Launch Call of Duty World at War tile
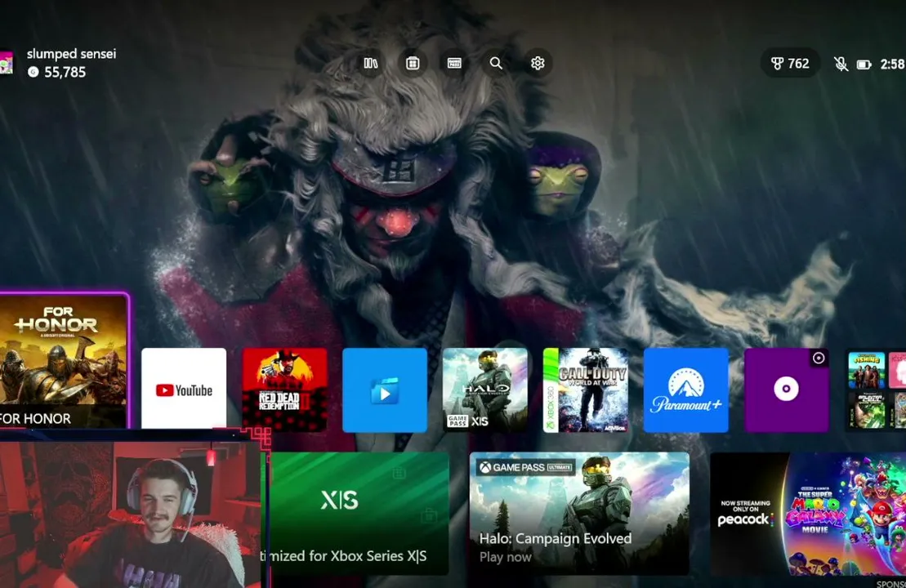 point(586,390)
